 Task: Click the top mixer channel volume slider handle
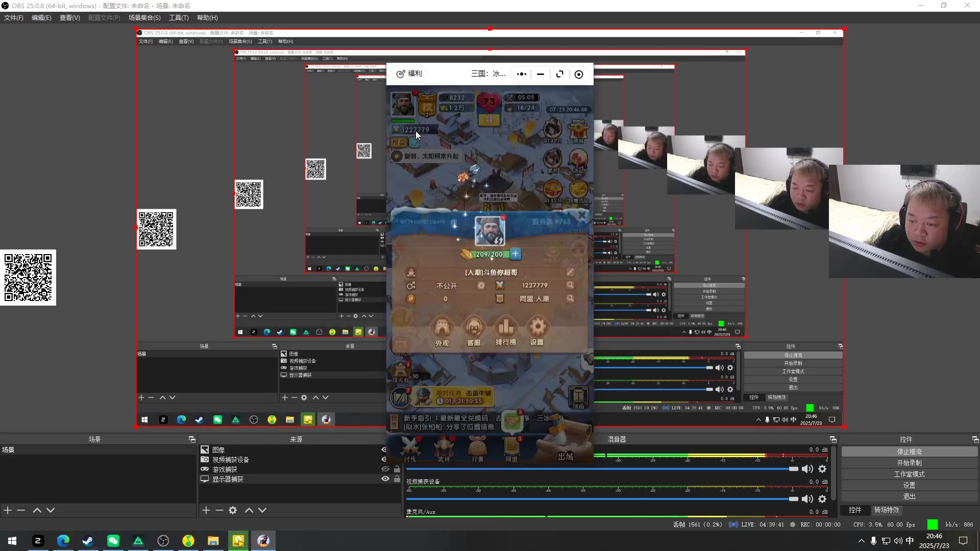point(794,469)
